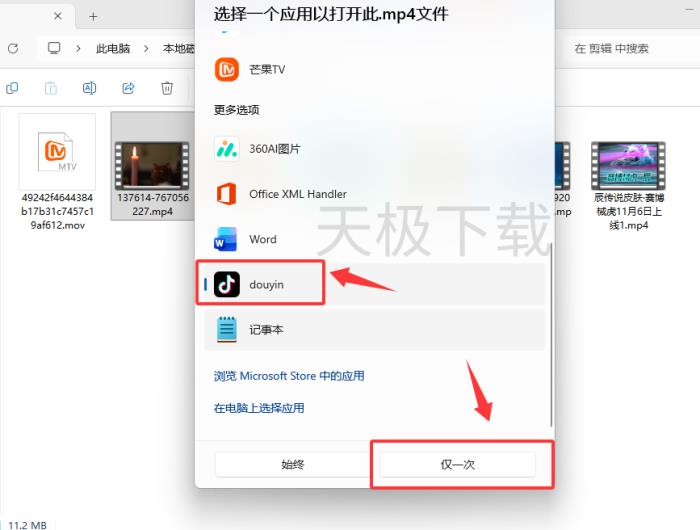Click the delete trash icon
This screenshot has height=530, width=700.
coord(167,88)
